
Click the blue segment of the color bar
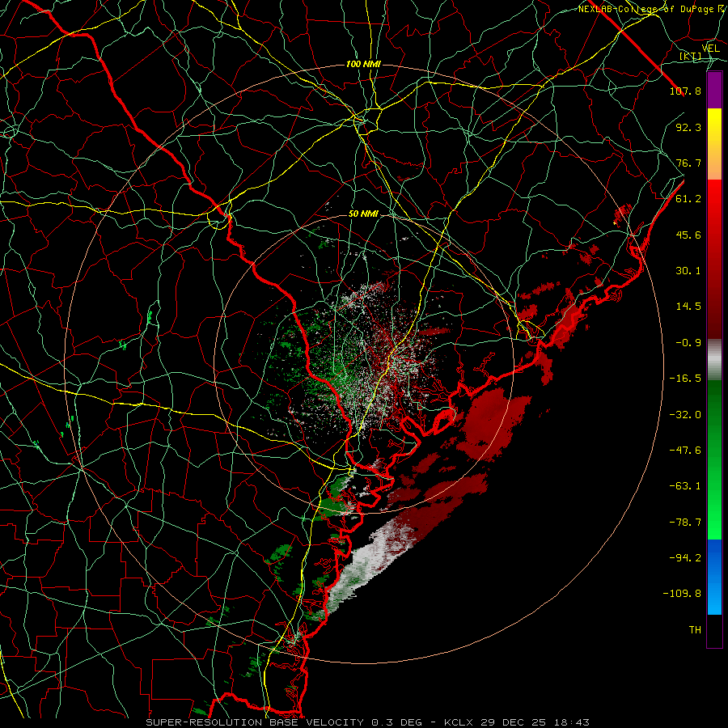coord(714,577)
